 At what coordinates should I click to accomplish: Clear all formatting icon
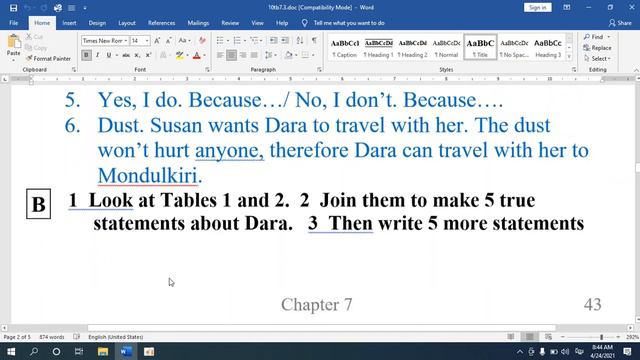pyautogui.click(x=202, y=41)
